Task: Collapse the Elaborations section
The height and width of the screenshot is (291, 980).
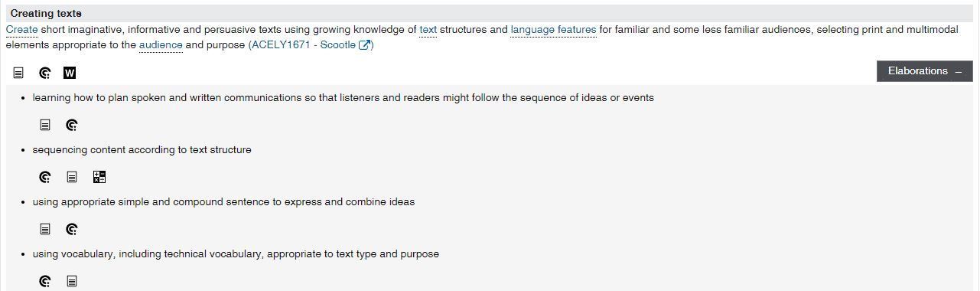Action: coord(924,71)
